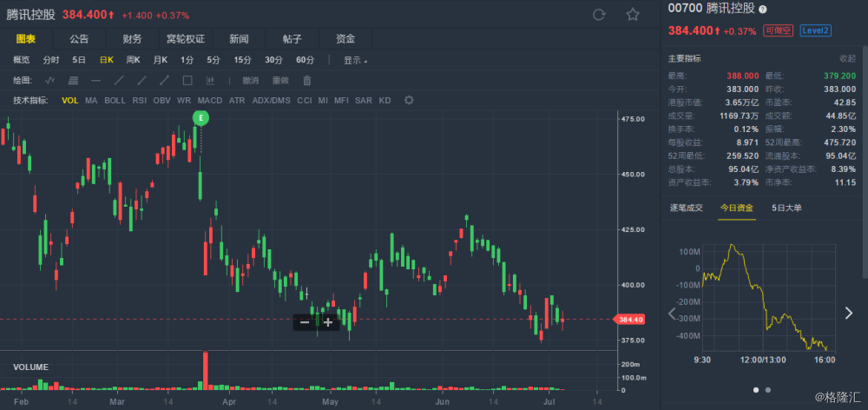
Task: Toggle the ADX/DMS indicator
Action: (271, 100)
